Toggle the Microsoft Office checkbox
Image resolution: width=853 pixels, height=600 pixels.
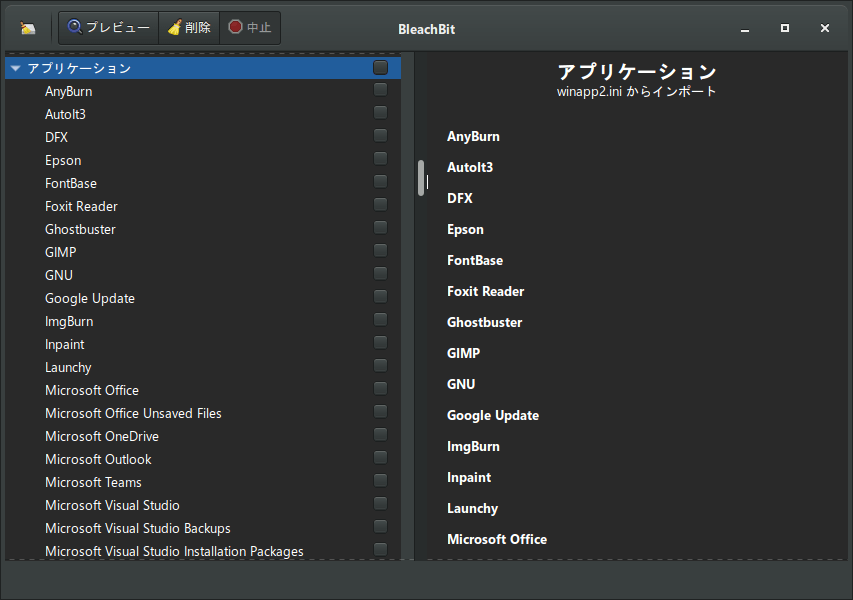pos(380,388)
